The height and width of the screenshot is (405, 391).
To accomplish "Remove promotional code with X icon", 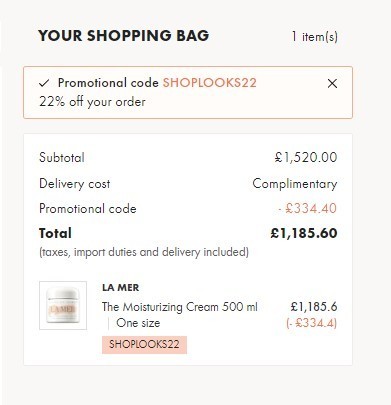I will coord(332,83).
